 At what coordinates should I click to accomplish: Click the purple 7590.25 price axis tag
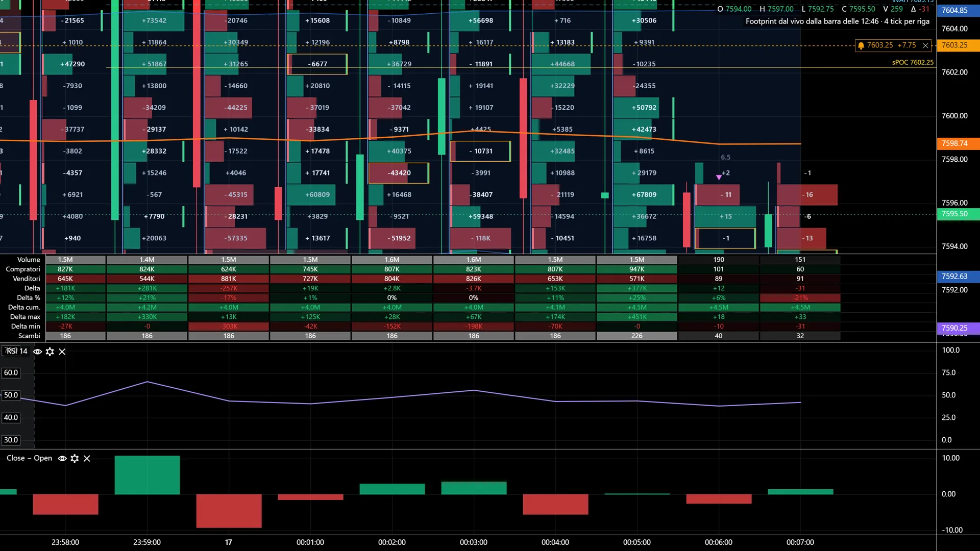point(958,328)
